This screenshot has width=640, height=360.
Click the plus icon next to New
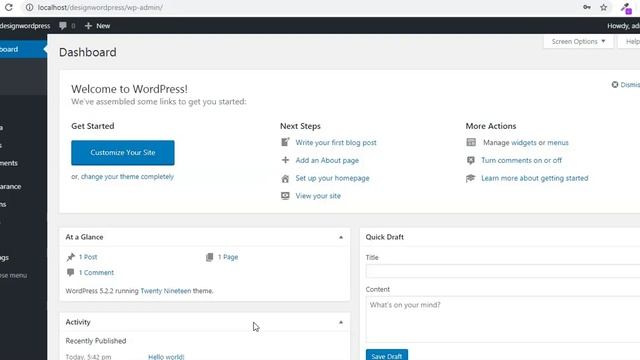(x=88, y=26)
